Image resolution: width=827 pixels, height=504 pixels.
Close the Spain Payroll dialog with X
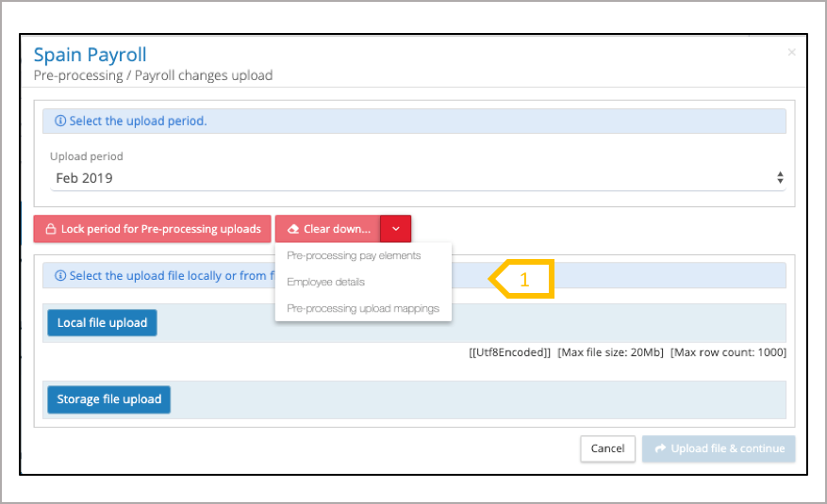pyautogui.click(x=791, y=53)
